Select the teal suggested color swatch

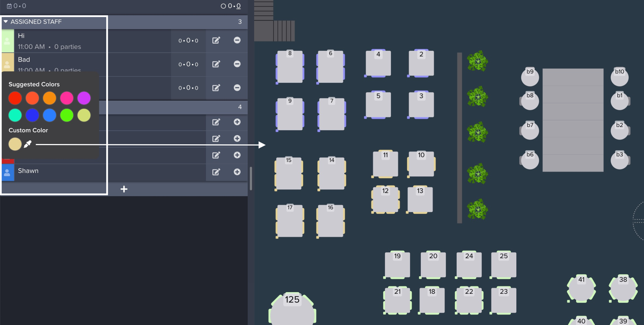(15, 115)
